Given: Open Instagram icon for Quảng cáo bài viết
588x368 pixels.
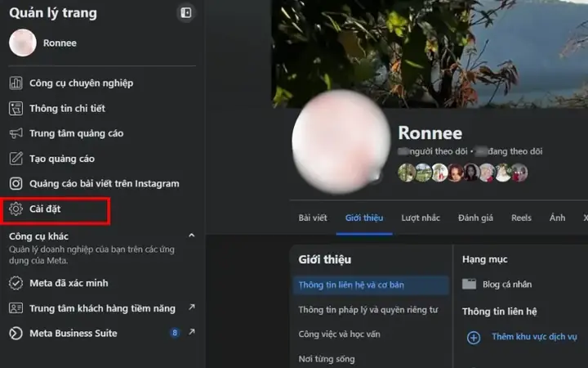Looking at the screenshot, I should point(16,184).
